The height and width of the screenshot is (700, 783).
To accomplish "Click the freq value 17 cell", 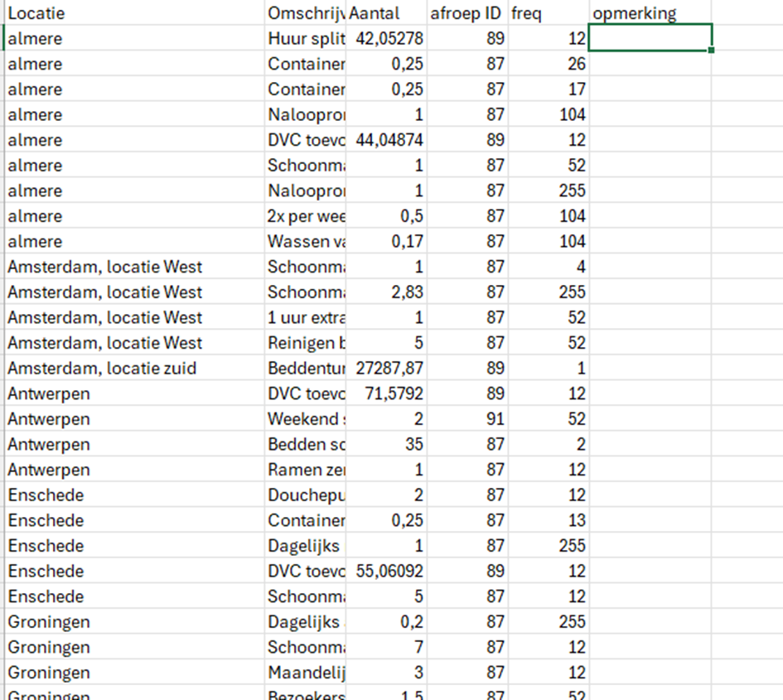I will 549,89.
